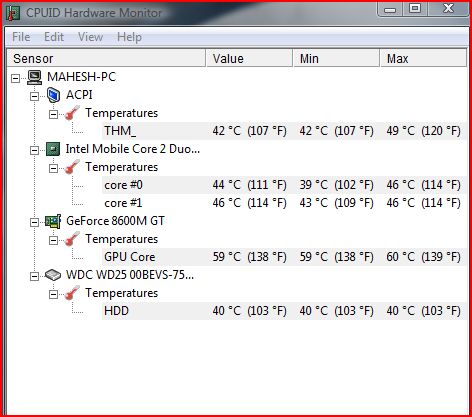Click core #0 min value 39 °C (102 °F)
This screenshot has height=417, width=472.
(336, 185)
